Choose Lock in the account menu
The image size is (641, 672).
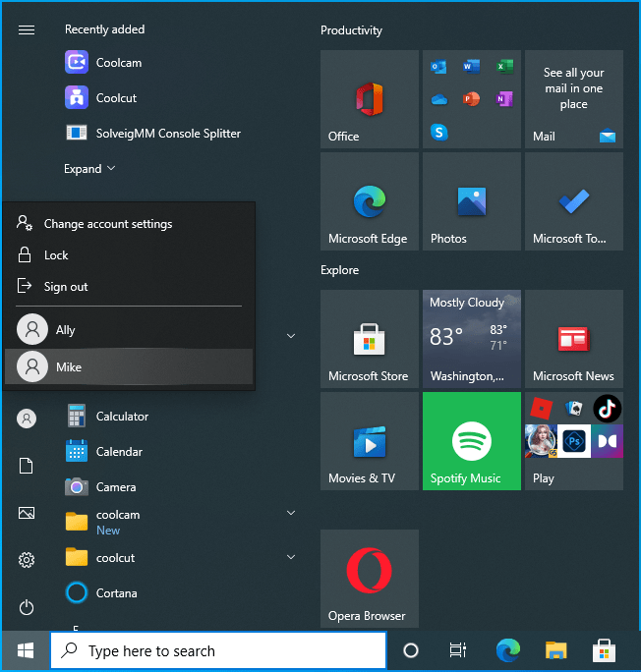(x=56, y=255)
